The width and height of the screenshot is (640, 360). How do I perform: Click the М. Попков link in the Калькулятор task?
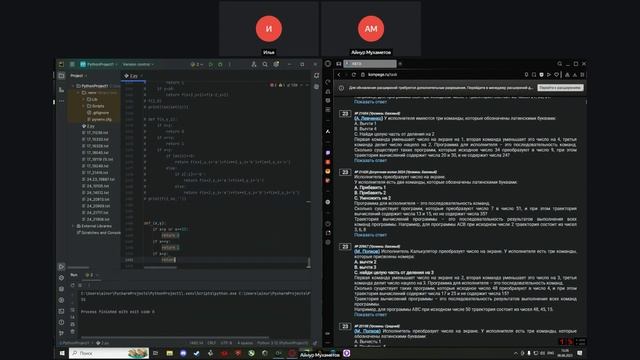(367, 251)
